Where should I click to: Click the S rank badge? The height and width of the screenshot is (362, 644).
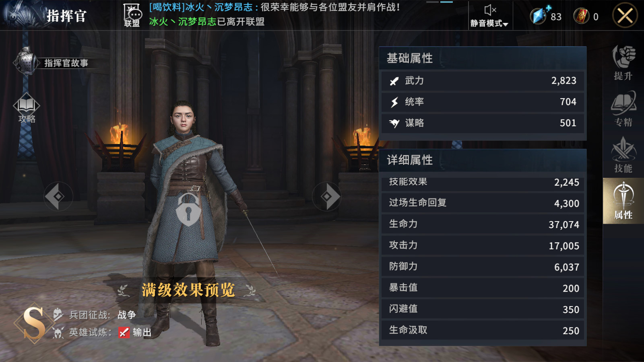(34, 323)
